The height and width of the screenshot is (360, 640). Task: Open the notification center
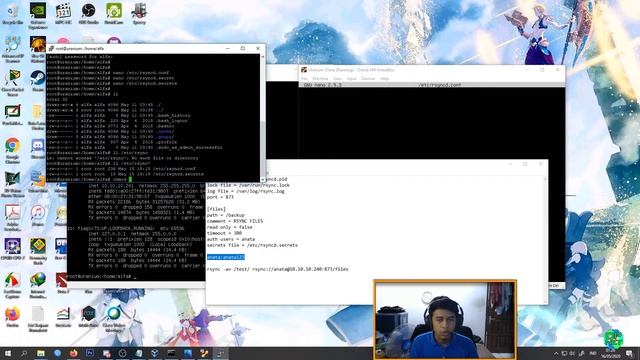629,353
